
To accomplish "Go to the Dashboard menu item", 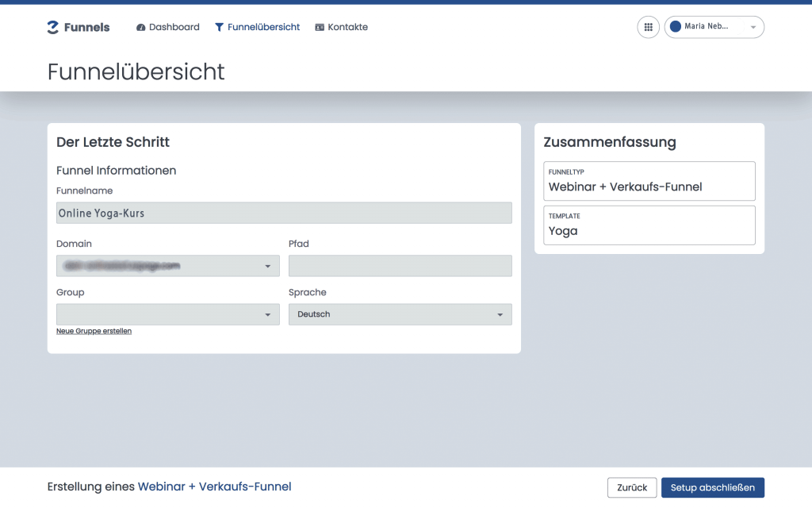I will coord(174,27).
